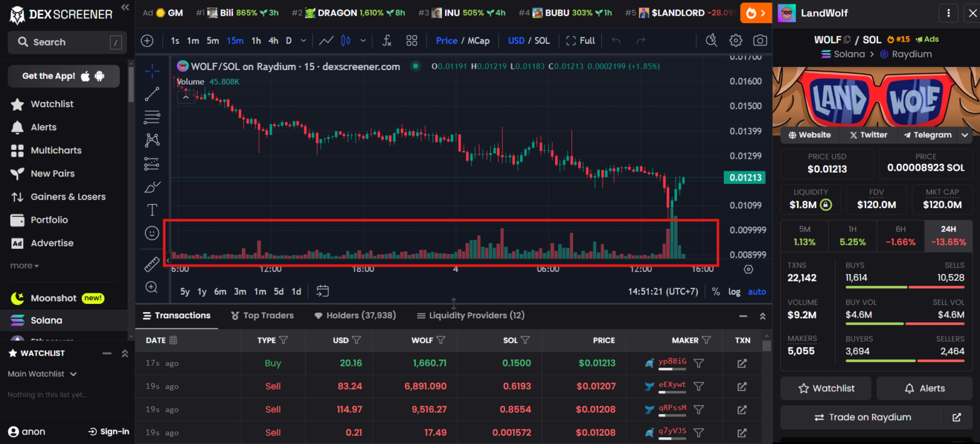Image resolution: width=980 pixels, height=444 pixels.
Task: Open the Alerts button for WOLF
Action: 924,388
